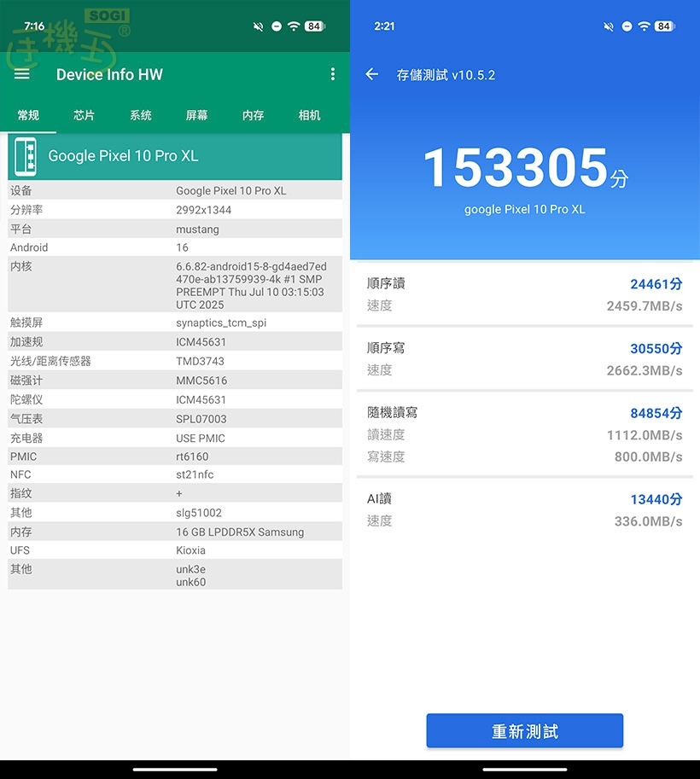Open the 内存 tab

(253, 115)
